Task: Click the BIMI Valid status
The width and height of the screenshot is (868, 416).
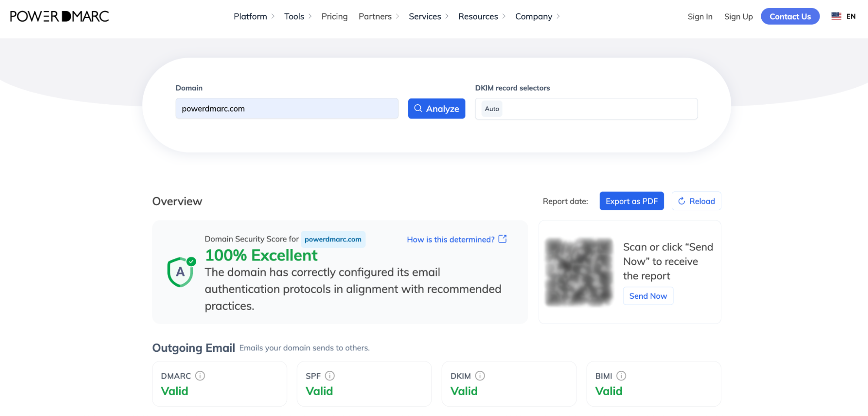Action: click(609, 391)
